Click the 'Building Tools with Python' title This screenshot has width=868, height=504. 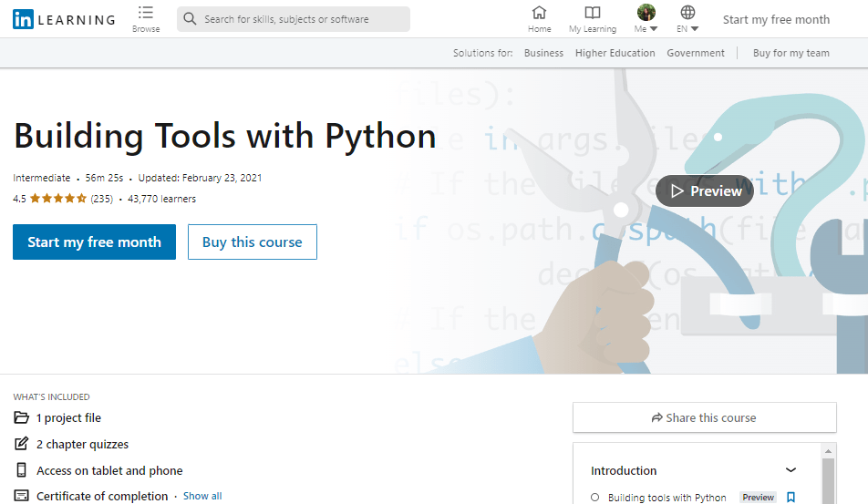(x=224, y=136)
